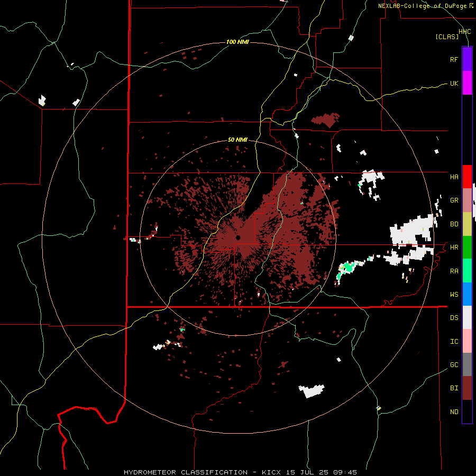Click the 'BI' legend label
Viewport: 476px width, 476px height.
[x=454, y=388]
